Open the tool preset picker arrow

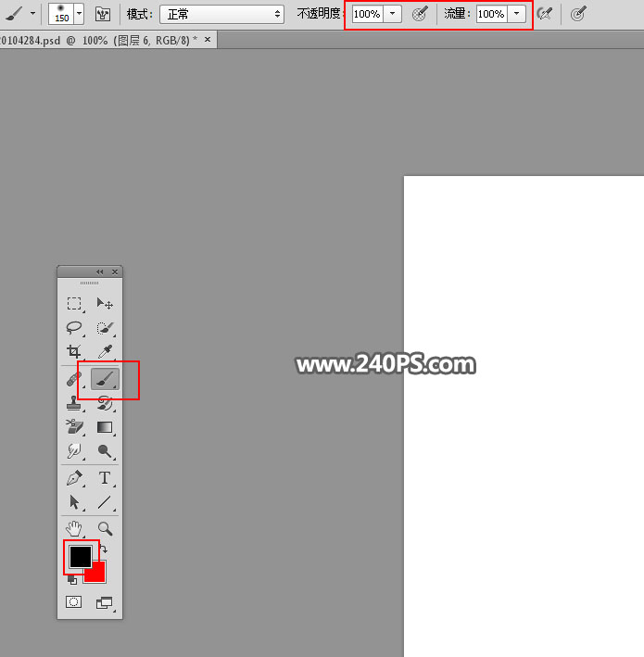click(x=32, y=13)
